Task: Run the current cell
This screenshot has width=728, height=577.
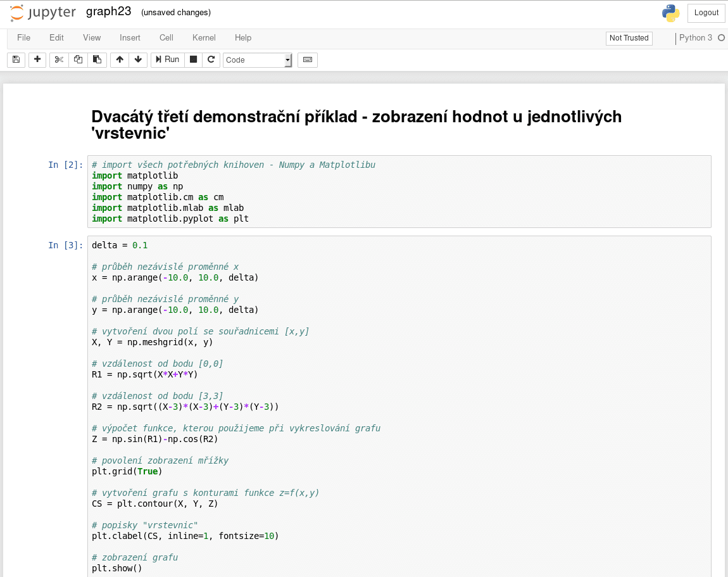Action: click(x=168, y=60)
